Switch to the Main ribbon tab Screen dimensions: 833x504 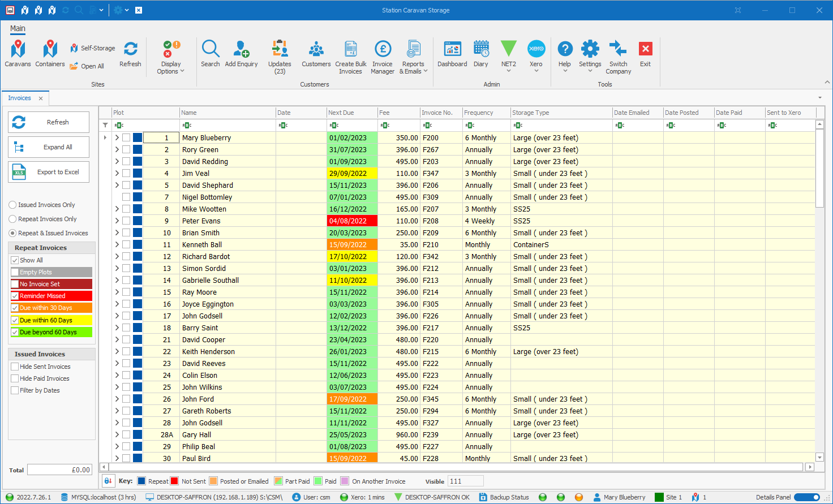[x=18, y=28]
